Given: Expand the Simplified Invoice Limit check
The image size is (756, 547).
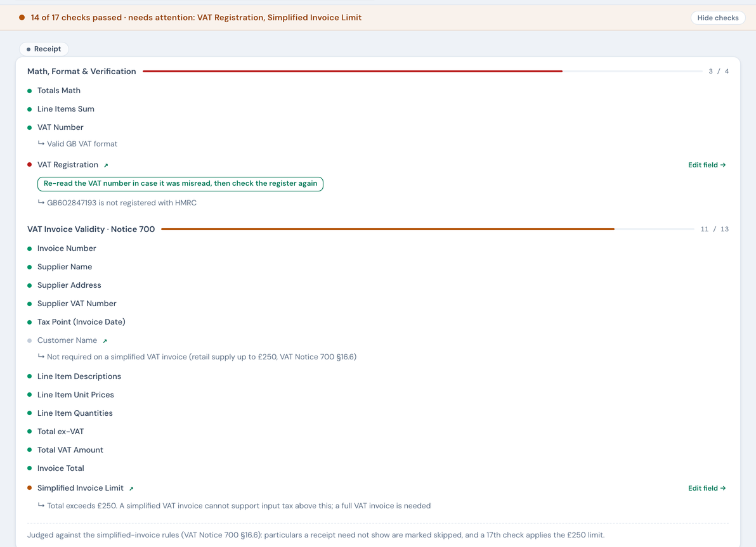Looking at the screenshot, I should (x=377, y=487).
